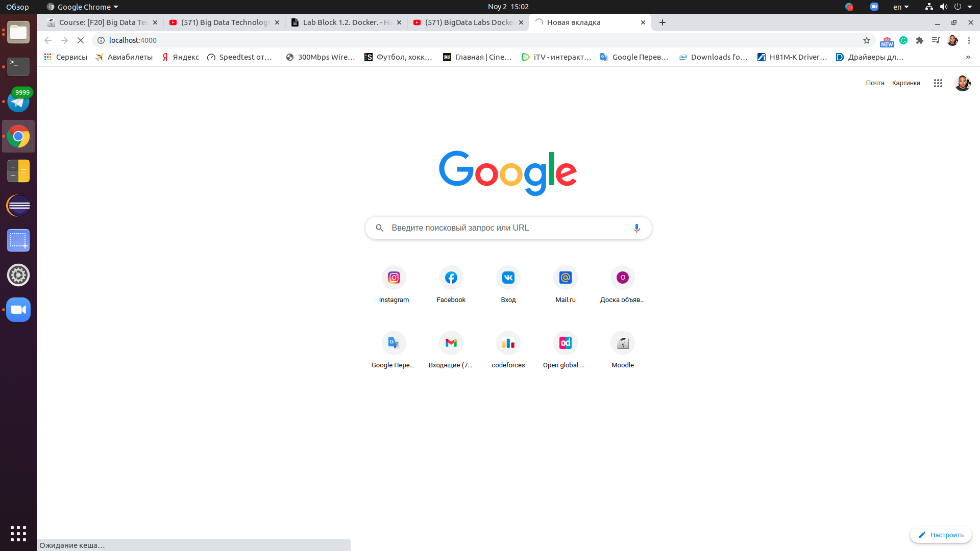Bookmark this page with the star icon

pyautogui.click(x=866, y=40)
